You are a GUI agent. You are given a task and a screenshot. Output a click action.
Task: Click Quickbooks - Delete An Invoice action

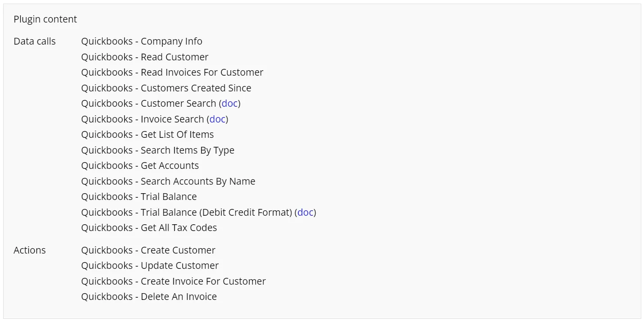(149, 297)
